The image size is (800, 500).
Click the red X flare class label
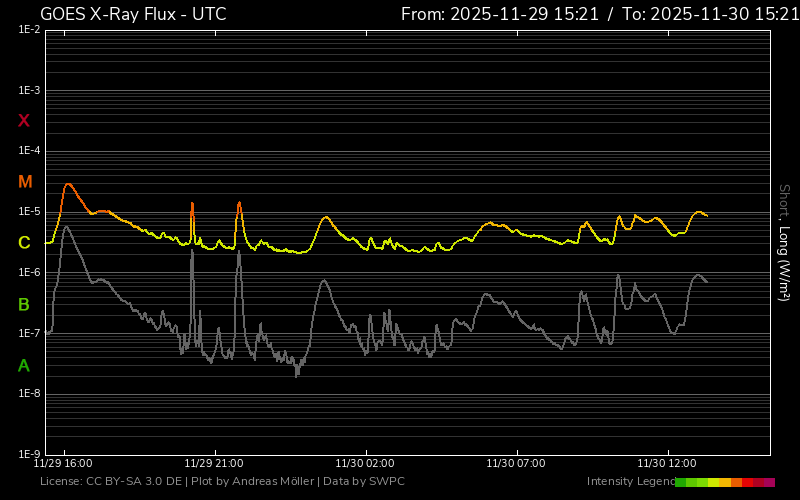(x=23, y=121)
